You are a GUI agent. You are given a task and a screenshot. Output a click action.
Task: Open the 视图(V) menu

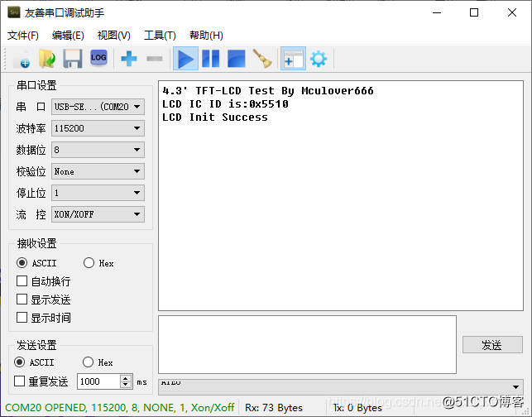[113, 36]
